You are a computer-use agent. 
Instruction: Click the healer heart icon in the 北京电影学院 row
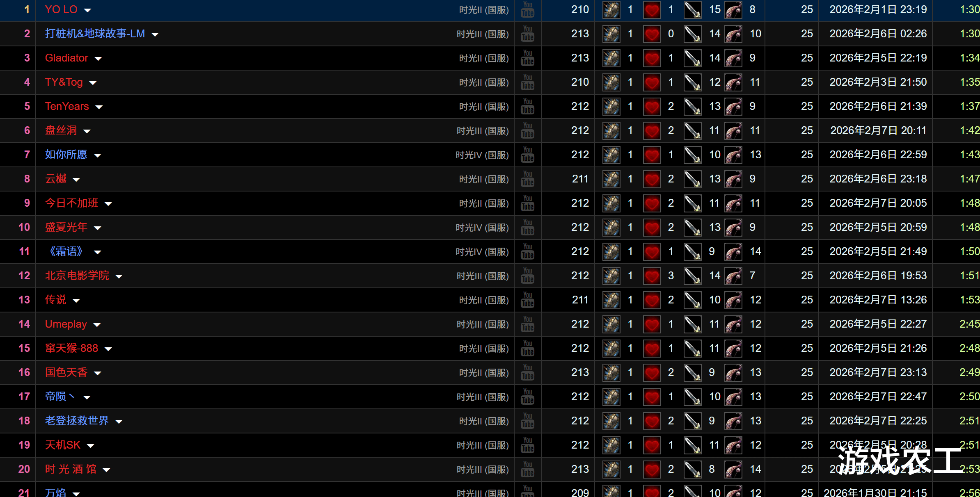(652, 276)
